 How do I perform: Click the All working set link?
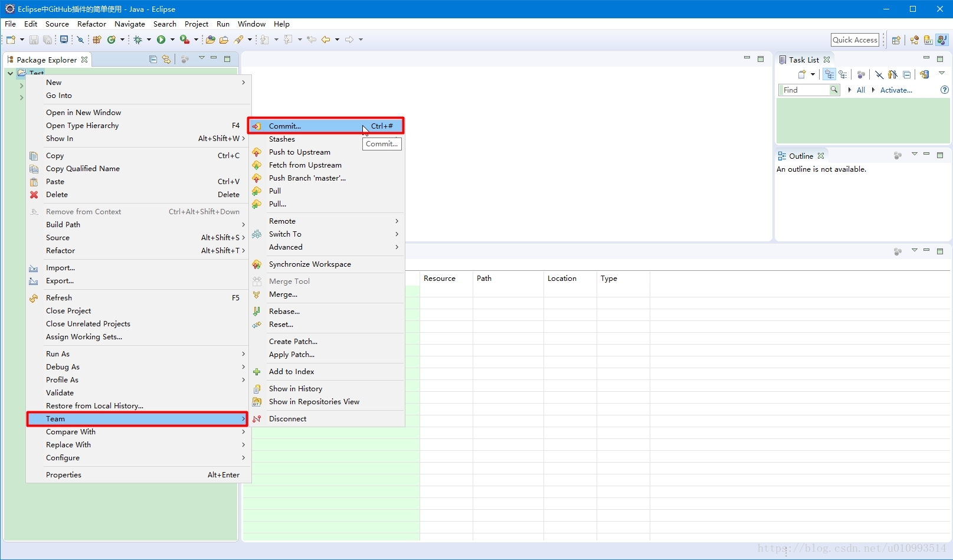[860, 90]
